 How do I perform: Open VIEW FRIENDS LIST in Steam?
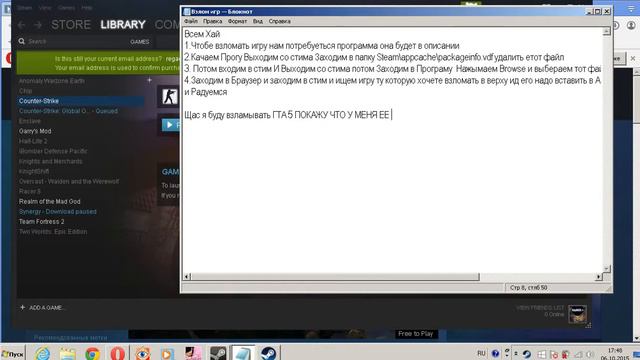click(540, 308)
